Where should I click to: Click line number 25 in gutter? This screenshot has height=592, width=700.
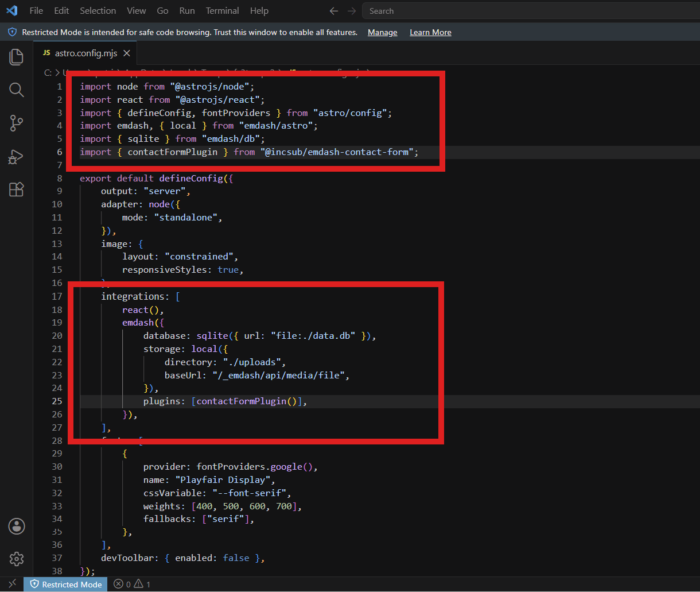57,401
